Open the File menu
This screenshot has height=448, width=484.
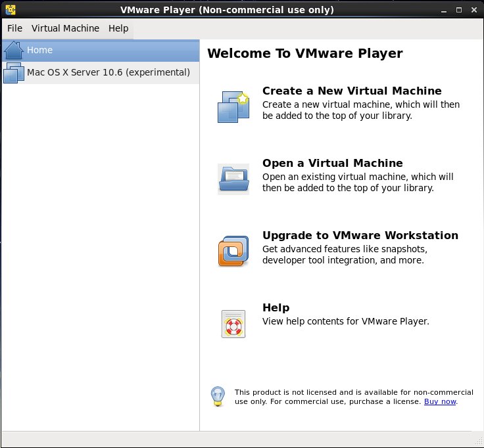(15, 28)
